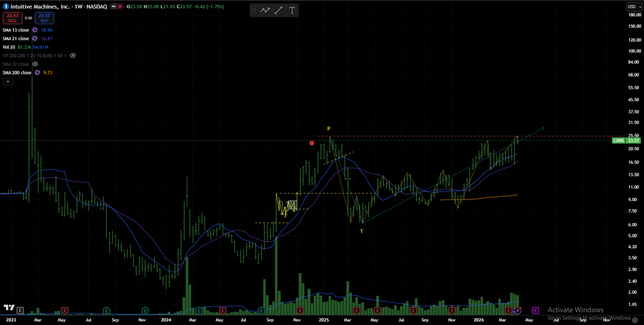Open the purple upcoming earnings E marker
Image resolution: width=644 pixels, height=325 pixels.
(535, 310)
